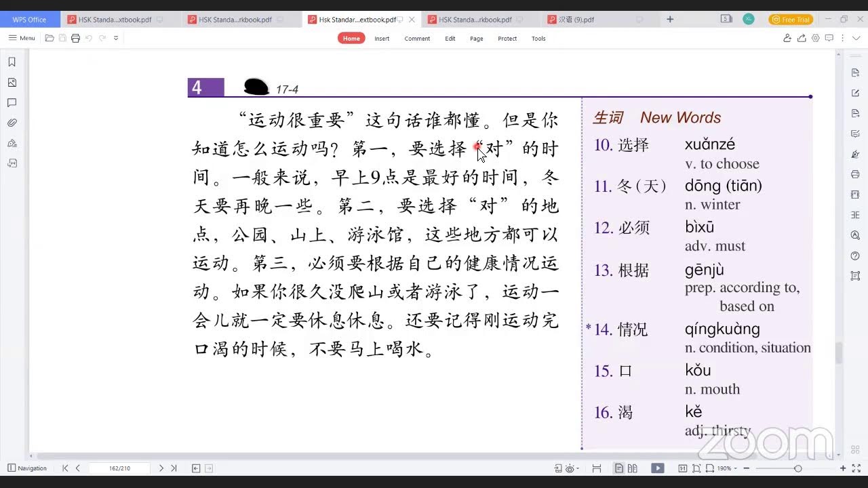Open the Protect ribbon tab
Screen dimensions: 868x488
507,39
